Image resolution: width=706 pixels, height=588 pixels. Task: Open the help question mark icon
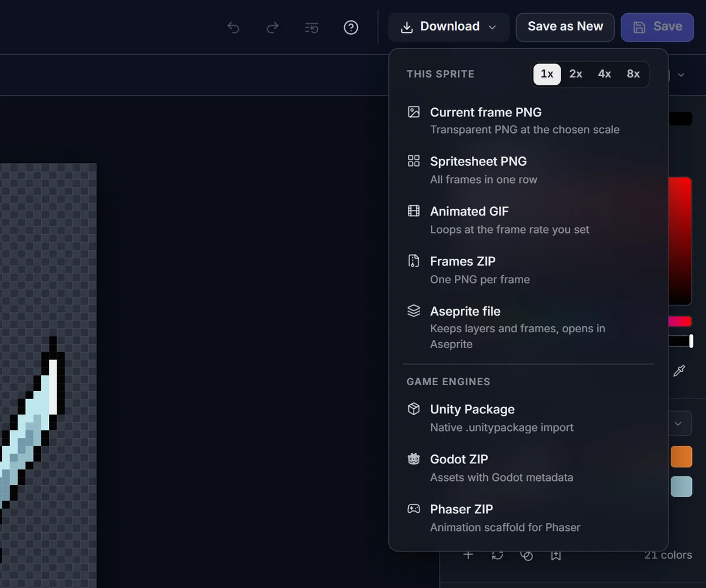pos(351,28)
